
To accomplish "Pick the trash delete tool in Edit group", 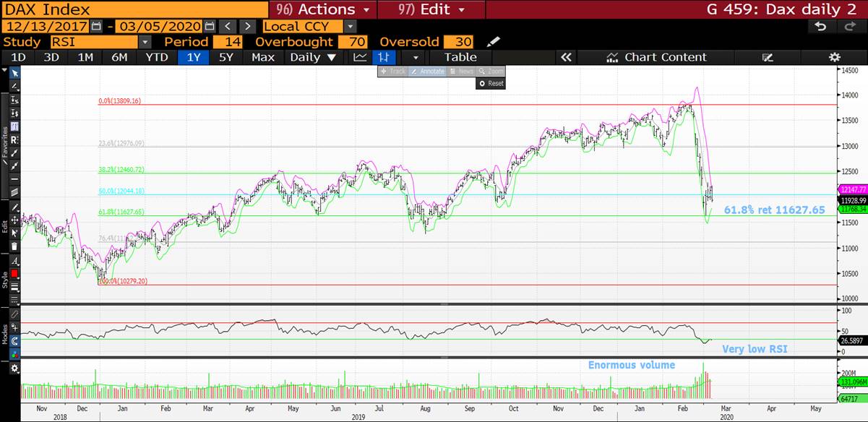I will point(14,246).
